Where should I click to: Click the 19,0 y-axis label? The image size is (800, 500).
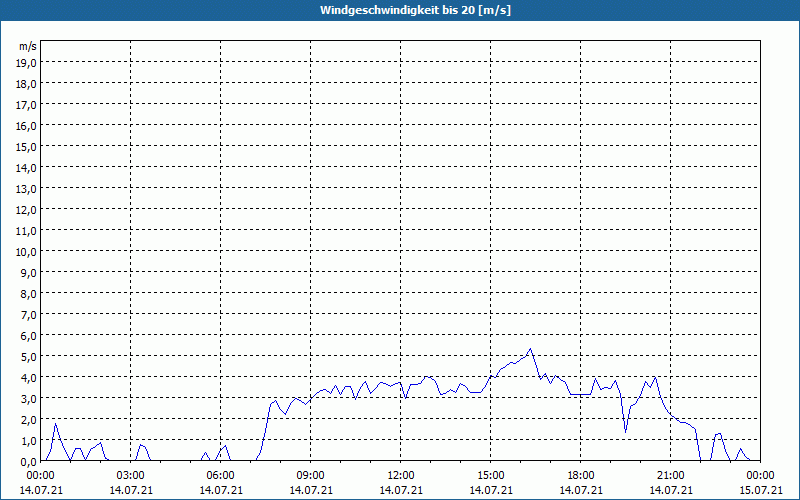(27, 63)
